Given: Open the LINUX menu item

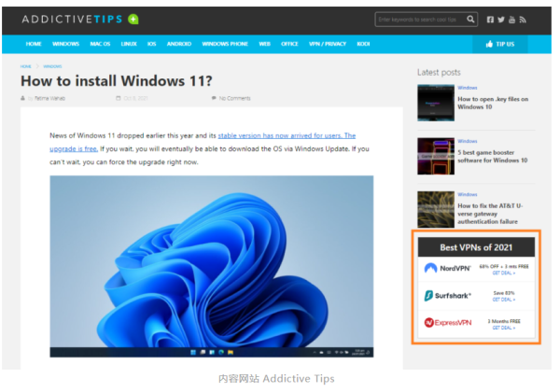Looking at the screenshot, I should [x=129, y=44].
